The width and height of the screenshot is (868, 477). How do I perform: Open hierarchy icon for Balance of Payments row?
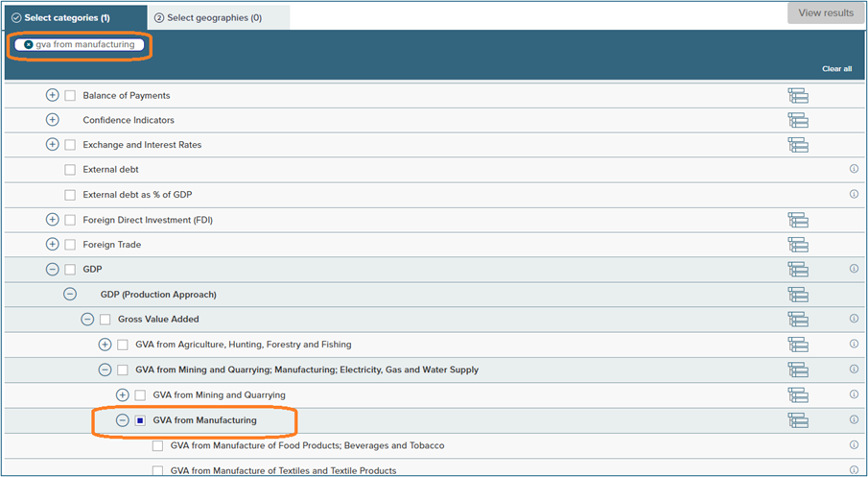(x=798, y=96)
